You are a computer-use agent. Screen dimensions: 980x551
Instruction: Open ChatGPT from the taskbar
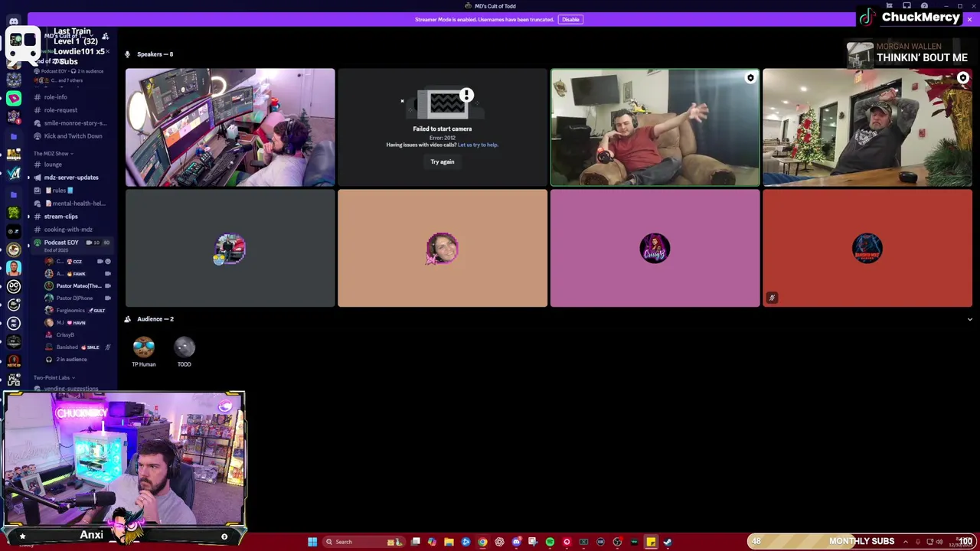coord(499,542)
